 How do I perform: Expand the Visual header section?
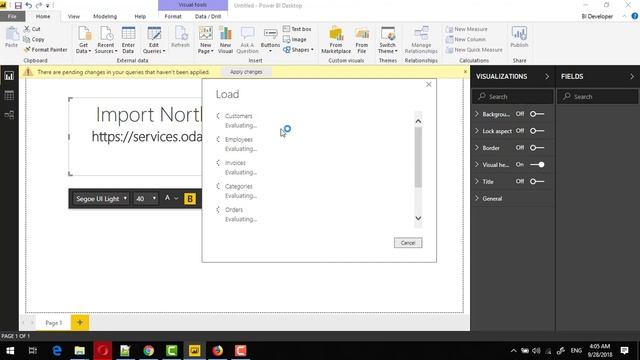point(477,164)
